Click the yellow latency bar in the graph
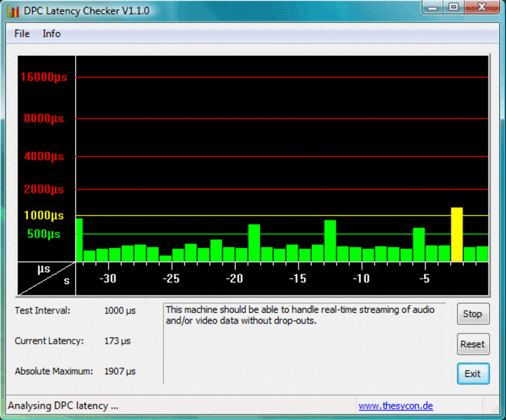This screenshot has height=420, width=506. click(x=456, y=234)
